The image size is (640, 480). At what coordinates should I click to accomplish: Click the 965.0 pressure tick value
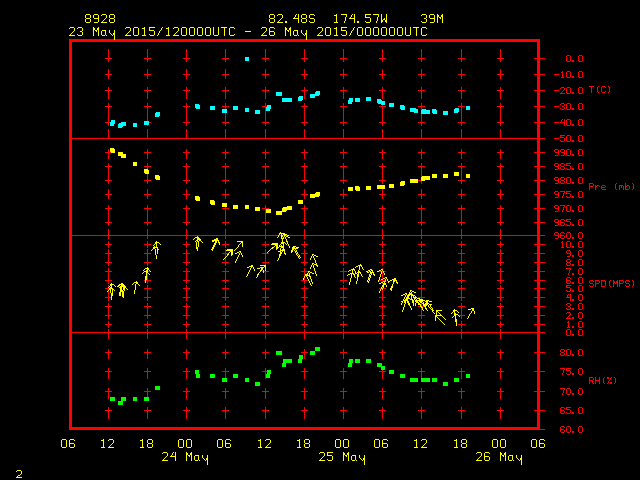tap(569, 222)
